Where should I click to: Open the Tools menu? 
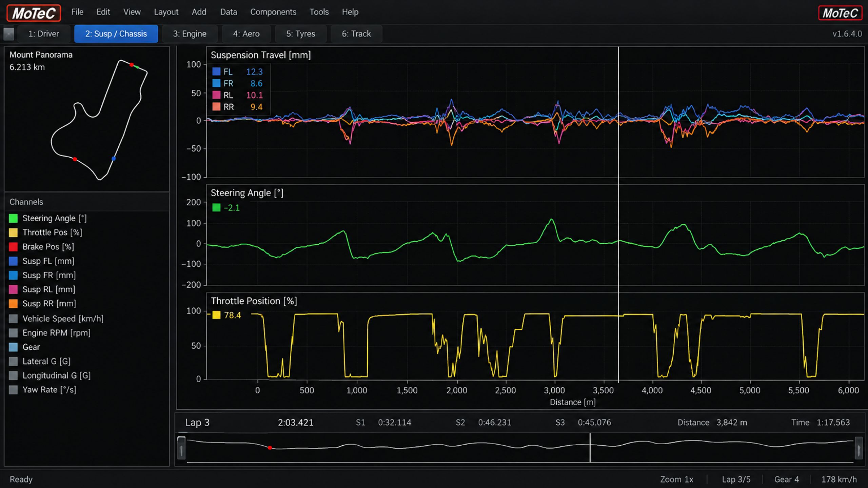tap(319, 12)
